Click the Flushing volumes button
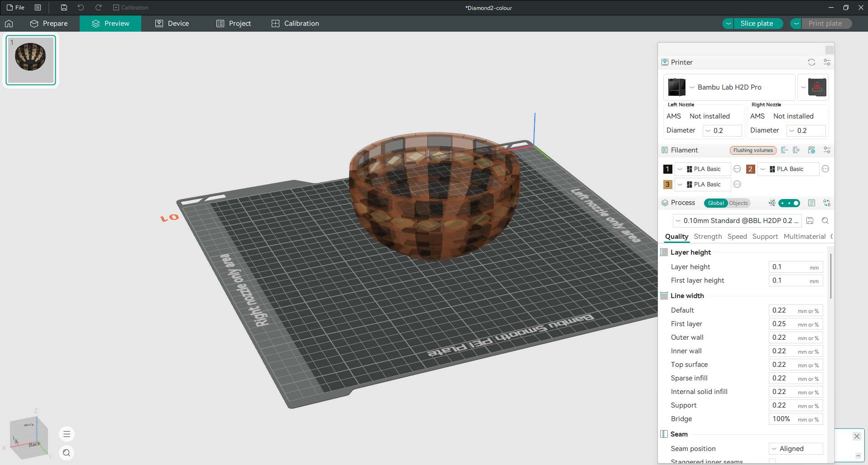Viewport: 868px width, 465px height. click(753, 150)
